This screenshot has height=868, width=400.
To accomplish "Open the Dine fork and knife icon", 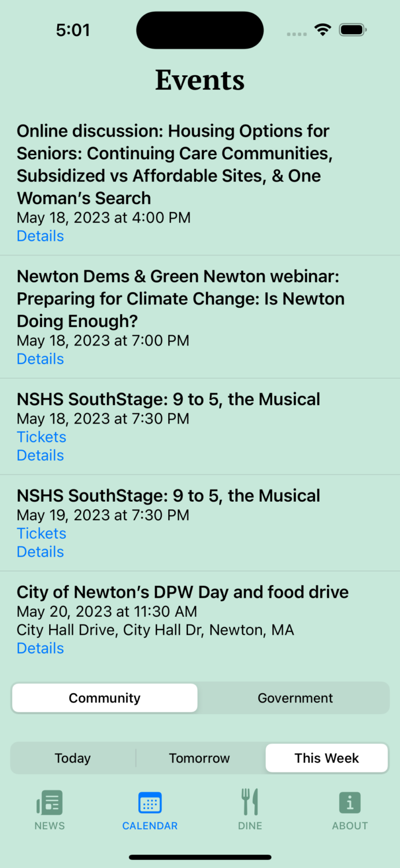I will [x=250, y=803].
